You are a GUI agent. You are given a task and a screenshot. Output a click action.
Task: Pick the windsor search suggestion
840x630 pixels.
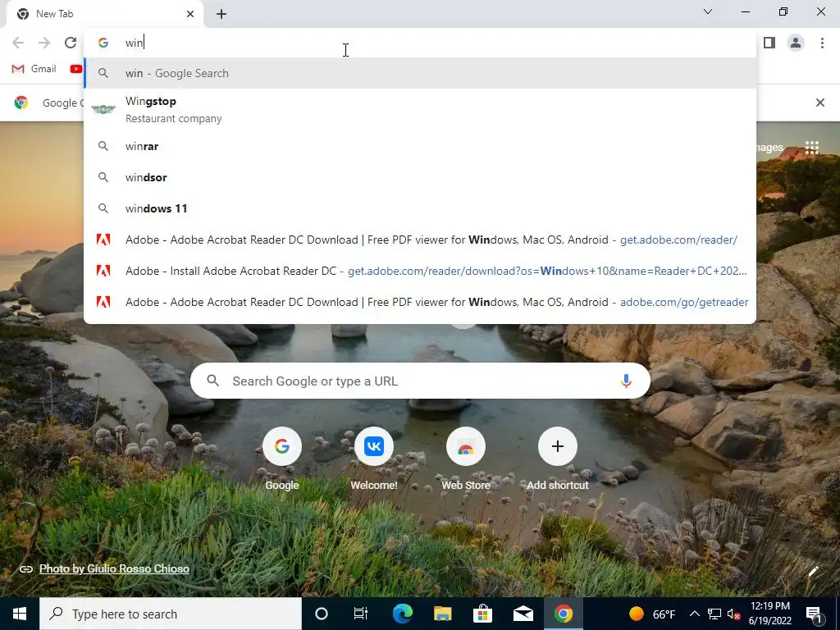[x=420, y=177]
